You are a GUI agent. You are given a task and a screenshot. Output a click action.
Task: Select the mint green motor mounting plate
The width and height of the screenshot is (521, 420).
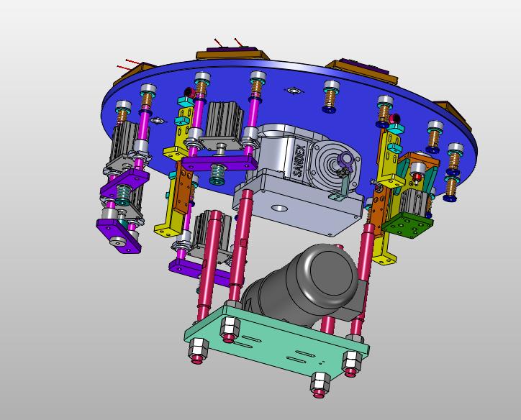click(276, 342)
